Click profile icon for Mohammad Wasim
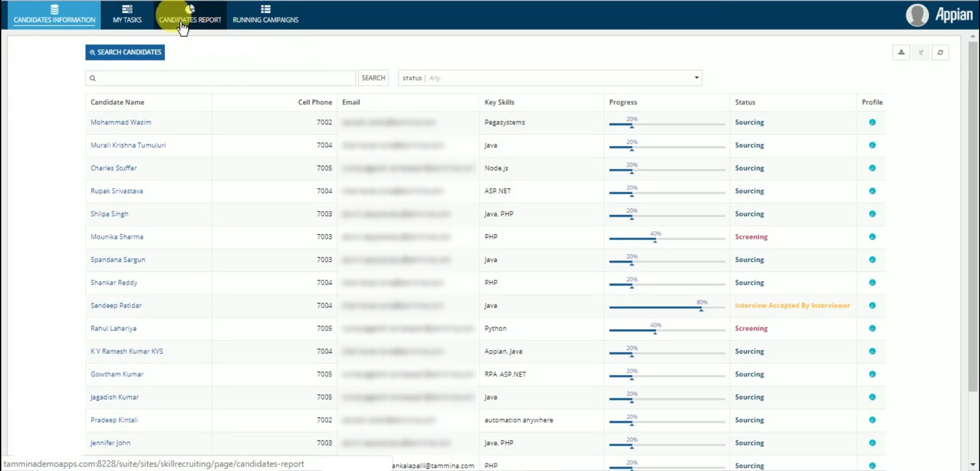This screenshot has width=980, height=471. [x=872, y=122]
